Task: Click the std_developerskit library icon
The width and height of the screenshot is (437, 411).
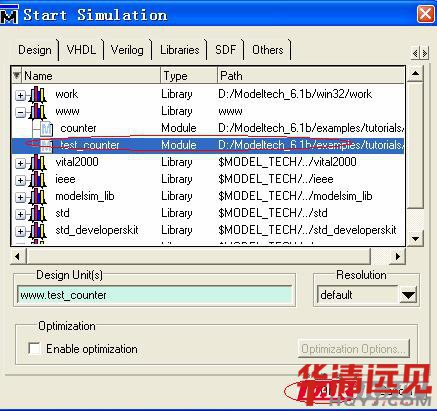Action: (x=38, y=231)
